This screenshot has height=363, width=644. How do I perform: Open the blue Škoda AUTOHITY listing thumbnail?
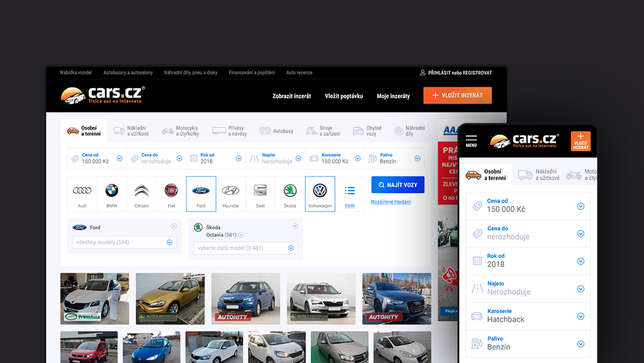tap(246, 298)
